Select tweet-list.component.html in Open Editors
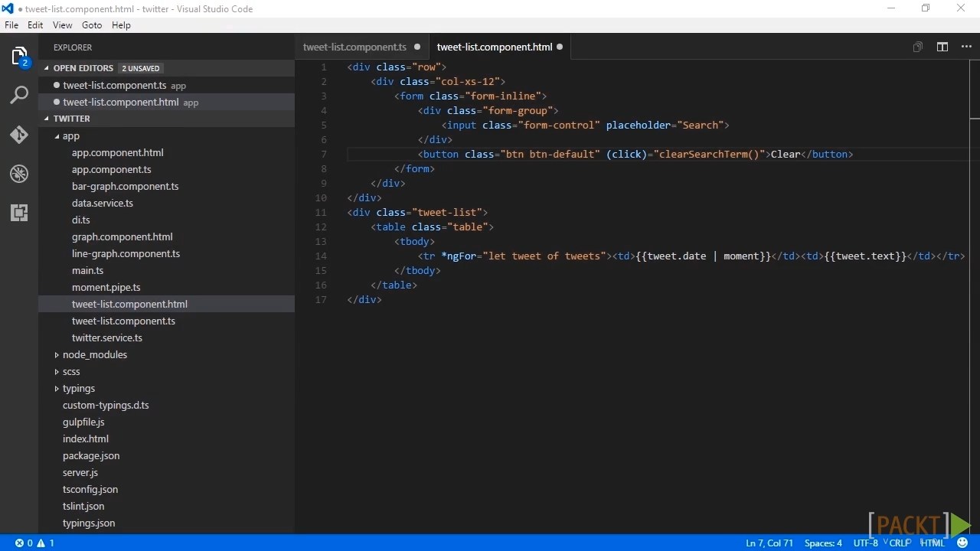Viewport: 980px width, 551px height. click(x=166, y=103)
